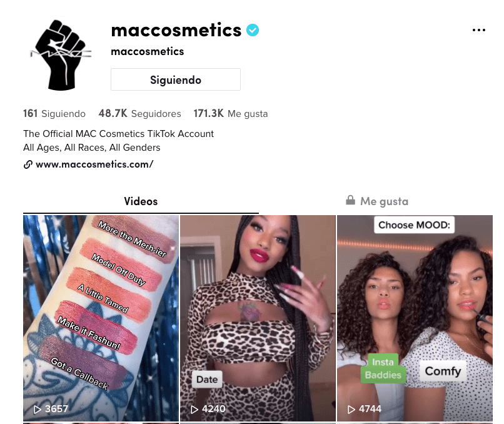Screen dimensions: 504x424
Task: Click play icon showing 3657 views
Action: coord(38,409)
